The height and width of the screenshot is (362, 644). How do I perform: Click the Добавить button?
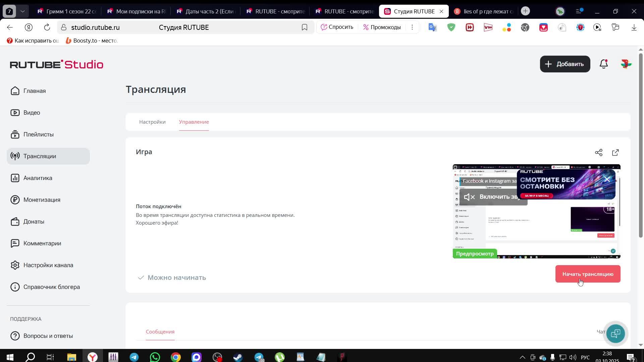pos(565,64)
